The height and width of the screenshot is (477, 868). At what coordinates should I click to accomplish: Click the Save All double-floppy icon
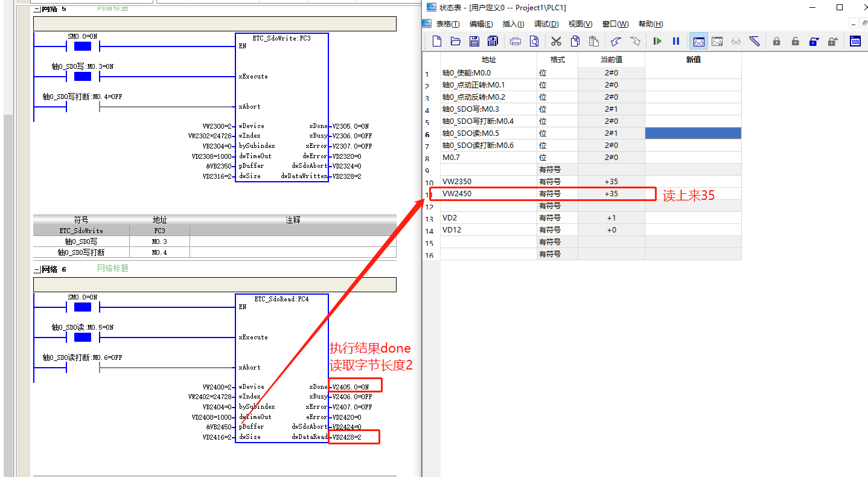coord(493,41)
